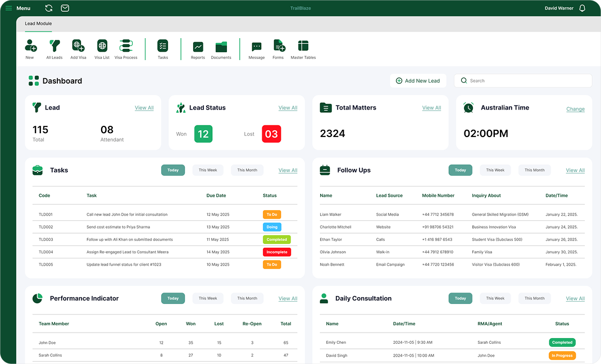Image resolution: width=601 pixels, height=364 pixels.
Task: Open View All in the Lead Status card
Action: pyautogui.click(x=288, y=108)
